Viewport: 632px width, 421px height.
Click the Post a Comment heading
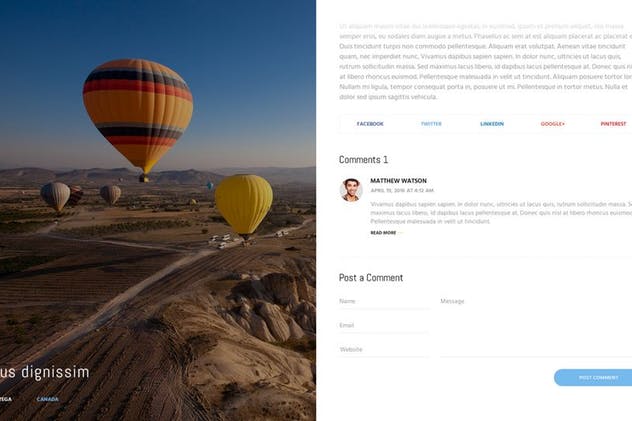coord(371,278)
